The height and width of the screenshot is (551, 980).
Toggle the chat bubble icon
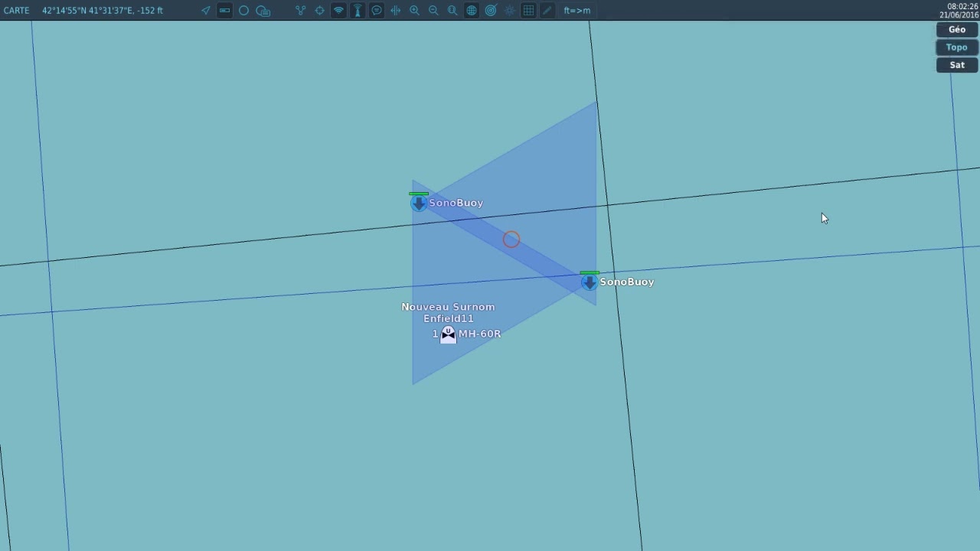pyautogui.click(x=377, y=11)
